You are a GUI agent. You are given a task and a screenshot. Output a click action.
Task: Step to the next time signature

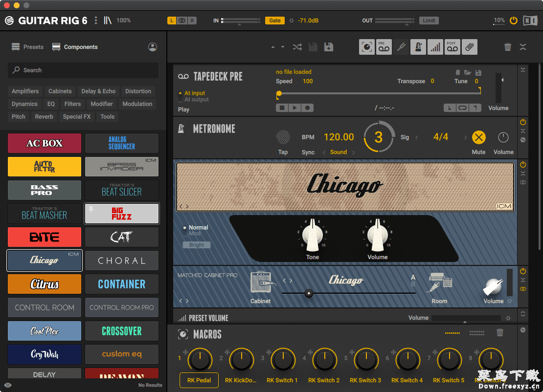[465, 137]
